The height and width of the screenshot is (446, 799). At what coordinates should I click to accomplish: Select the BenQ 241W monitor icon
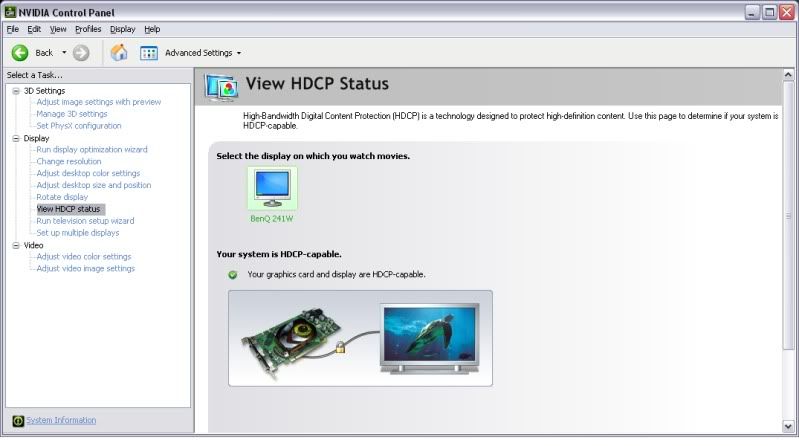(272, 188)
